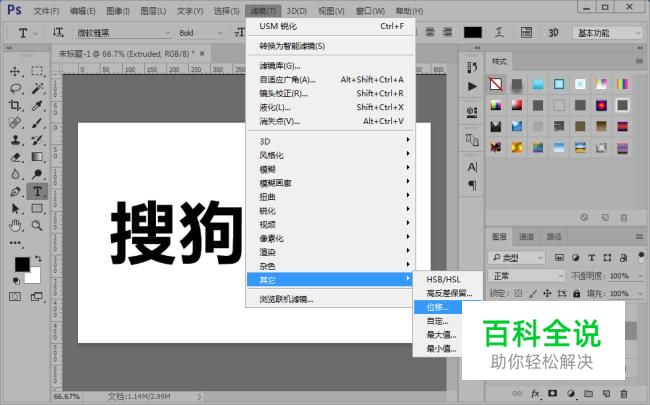Open the Edit Toolbar three-dots button
Image resolution: width=650 pixels, height=405 pixels.
15,243
